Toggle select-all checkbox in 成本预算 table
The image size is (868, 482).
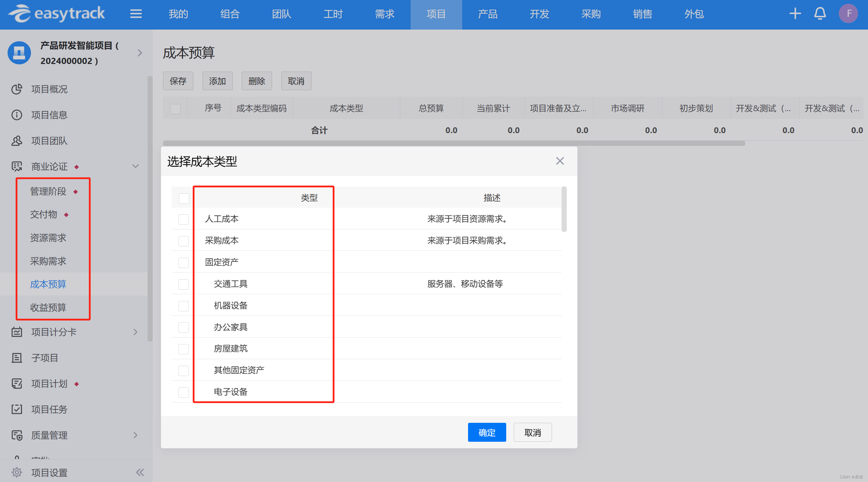175,109
